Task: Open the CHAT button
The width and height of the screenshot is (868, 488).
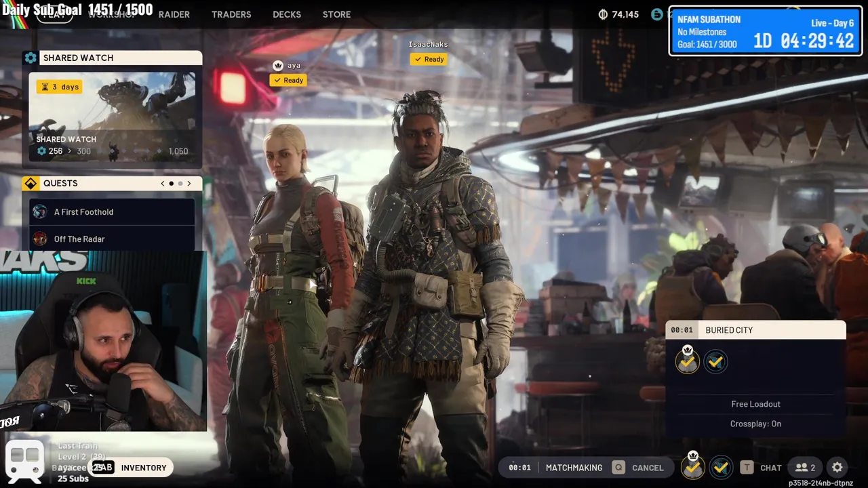Action: tap(771, 468)
